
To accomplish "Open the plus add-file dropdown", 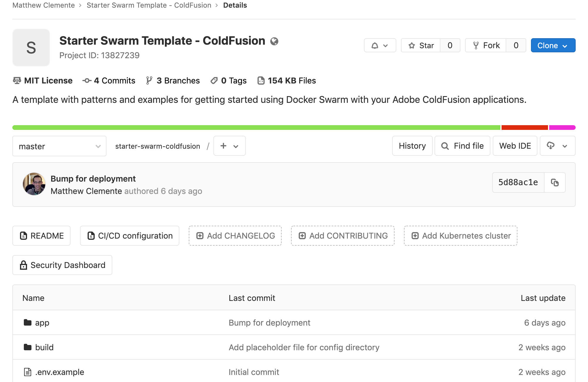I will coord(229,146).
